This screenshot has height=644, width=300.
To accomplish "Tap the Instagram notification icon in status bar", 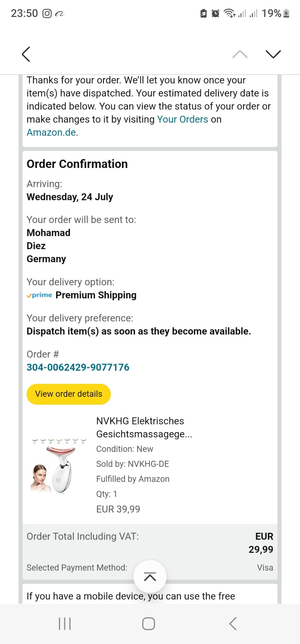I will pos(47,14).
